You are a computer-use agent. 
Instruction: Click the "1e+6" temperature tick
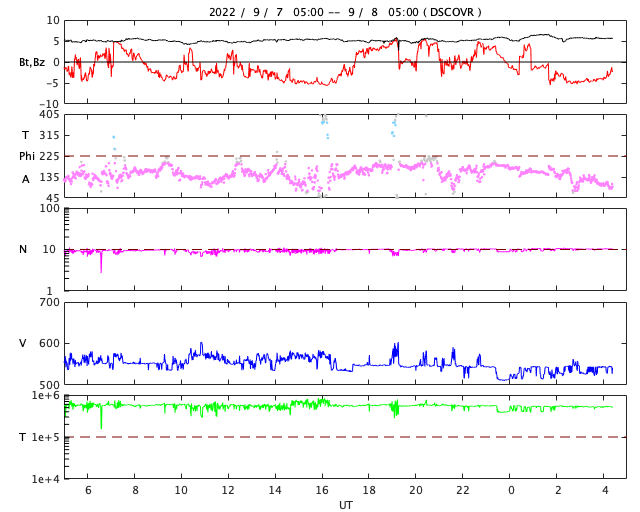tap(46, 395)
